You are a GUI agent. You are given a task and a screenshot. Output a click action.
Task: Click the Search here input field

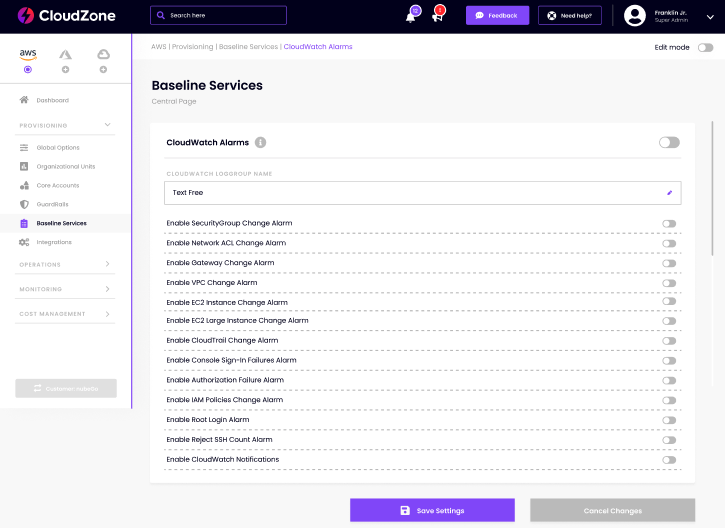click(x=218, y=15)
